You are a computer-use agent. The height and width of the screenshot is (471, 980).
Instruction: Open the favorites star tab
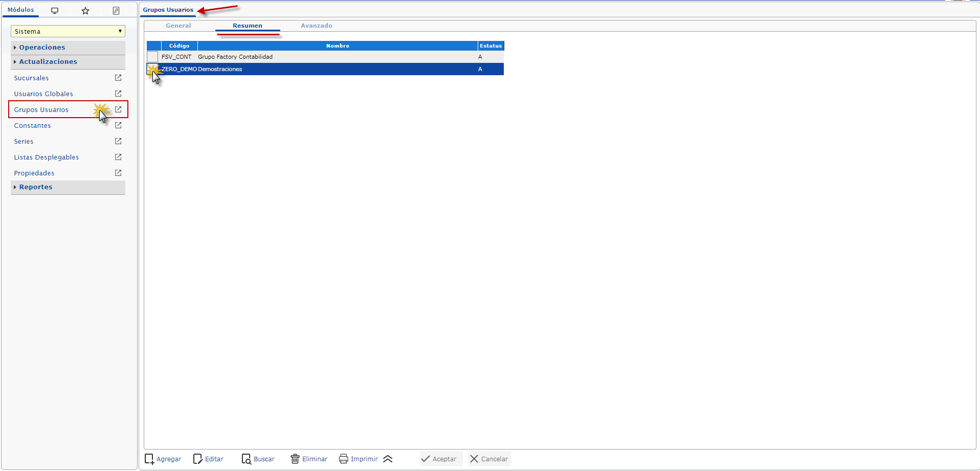(x=85, y=10)
